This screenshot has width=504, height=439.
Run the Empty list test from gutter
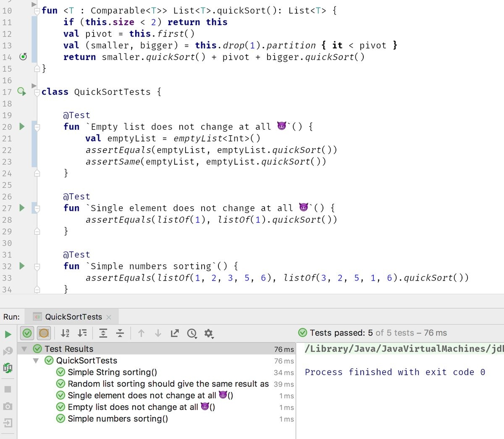click(22, 126)
